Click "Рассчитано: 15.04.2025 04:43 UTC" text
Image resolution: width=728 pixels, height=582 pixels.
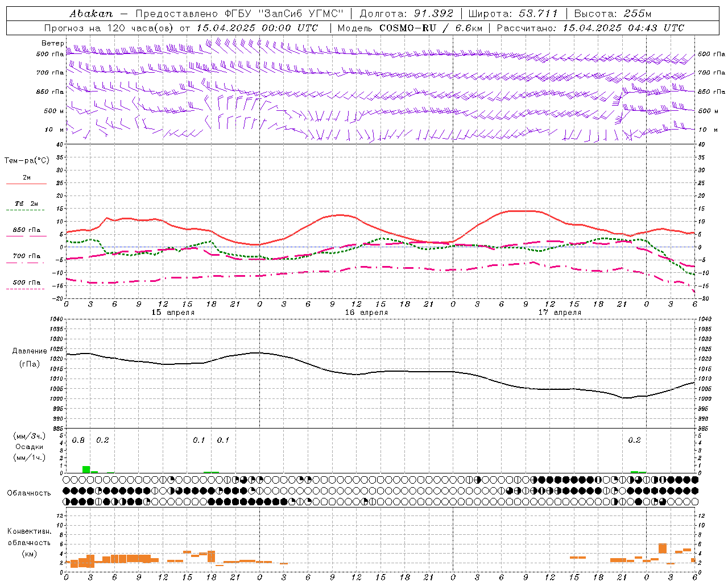coord(590,28)
